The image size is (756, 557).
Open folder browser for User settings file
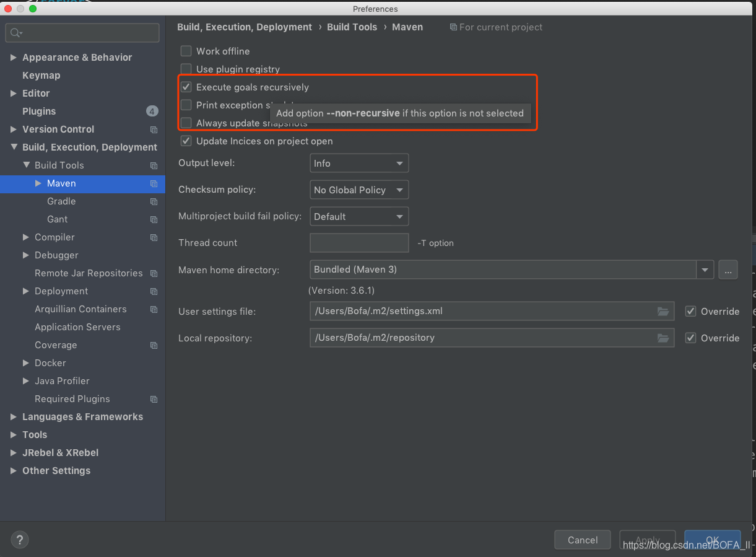tap(663, 311)
